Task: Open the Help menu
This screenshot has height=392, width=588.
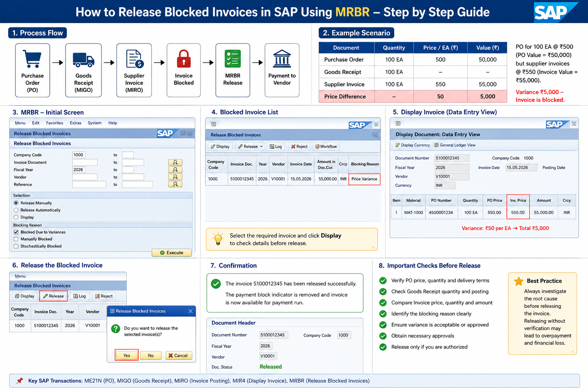Action: click(113, 123)
